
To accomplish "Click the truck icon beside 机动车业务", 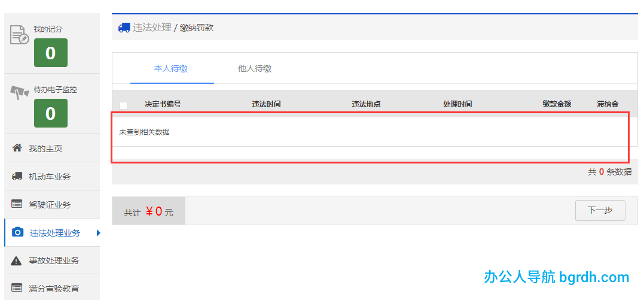I will [17, 176].
